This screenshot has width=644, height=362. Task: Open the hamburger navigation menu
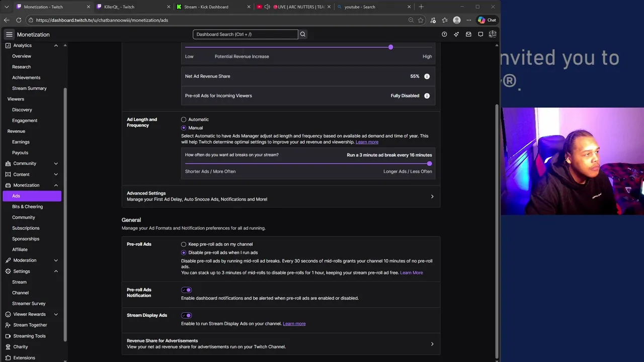click(9, 34)
